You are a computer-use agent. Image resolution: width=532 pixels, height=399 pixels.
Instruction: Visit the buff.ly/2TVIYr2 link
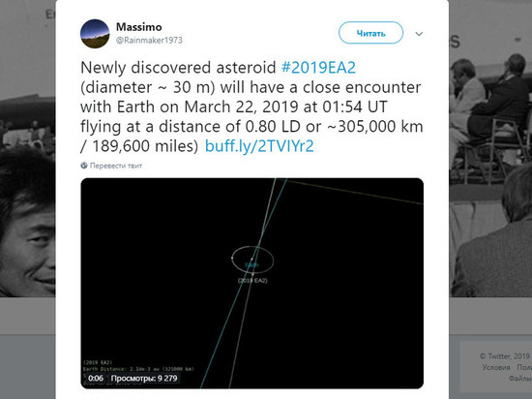[x=259, y=146]
